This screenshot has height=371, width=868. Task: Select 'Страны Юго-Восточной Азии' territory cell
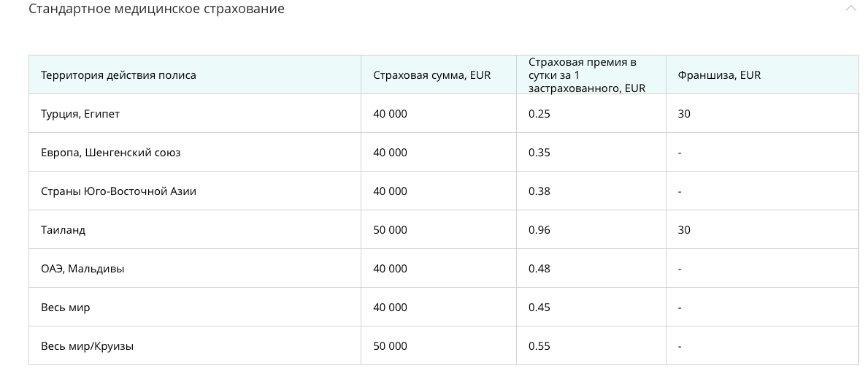pyautogui.click(x=118, y=191)
